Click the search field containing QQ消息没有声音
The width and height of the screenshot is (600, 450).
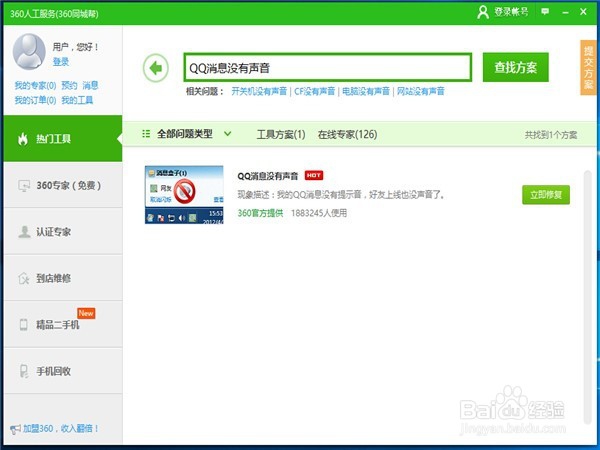328,67
